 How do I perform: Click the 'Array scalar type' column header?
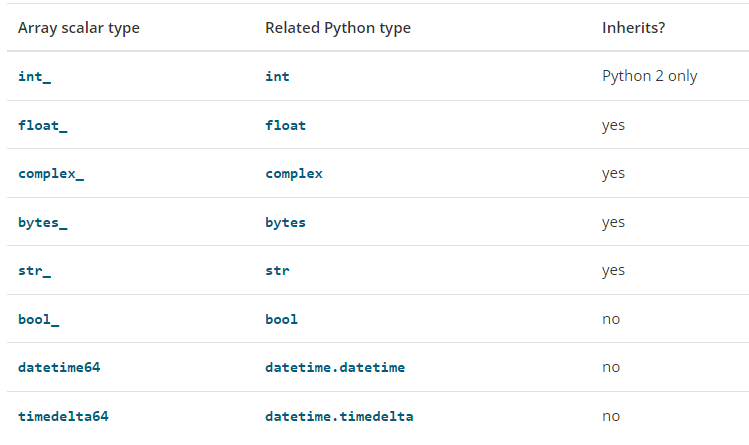tap(78, 28)
